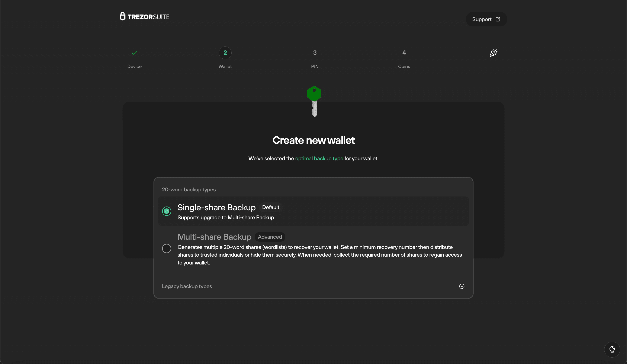Expand Legacy backup types chevron
627x364 pixels.
click(x=462, y=286)
